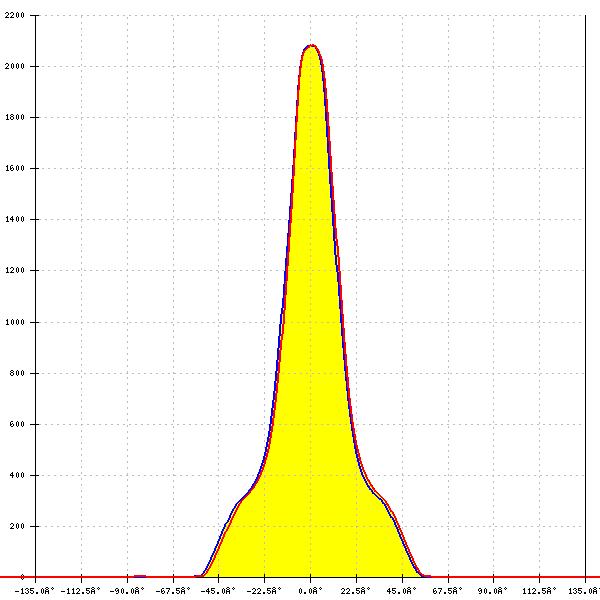Click the -67.5 degree x-axis label
The width and height of the screenshot is (600, 600).
click(173, 591)
